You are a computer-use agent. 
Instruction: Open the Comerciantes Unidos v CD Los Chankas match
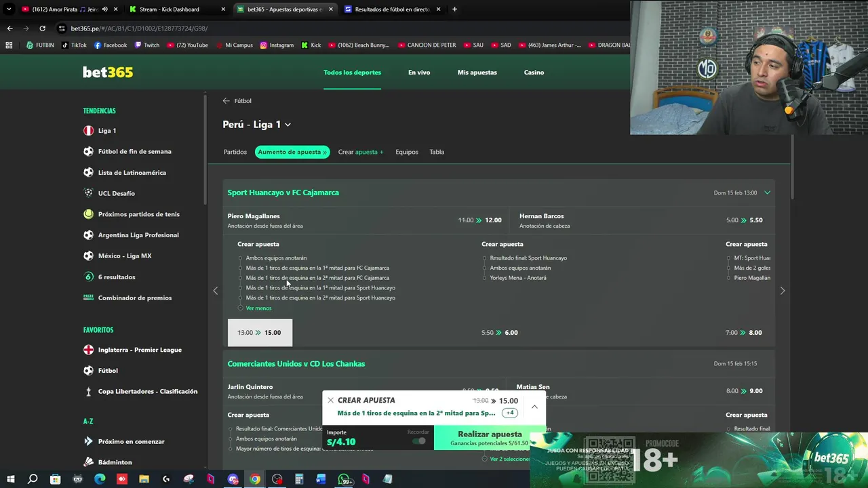pyautogui.click(x=296, y=364)
